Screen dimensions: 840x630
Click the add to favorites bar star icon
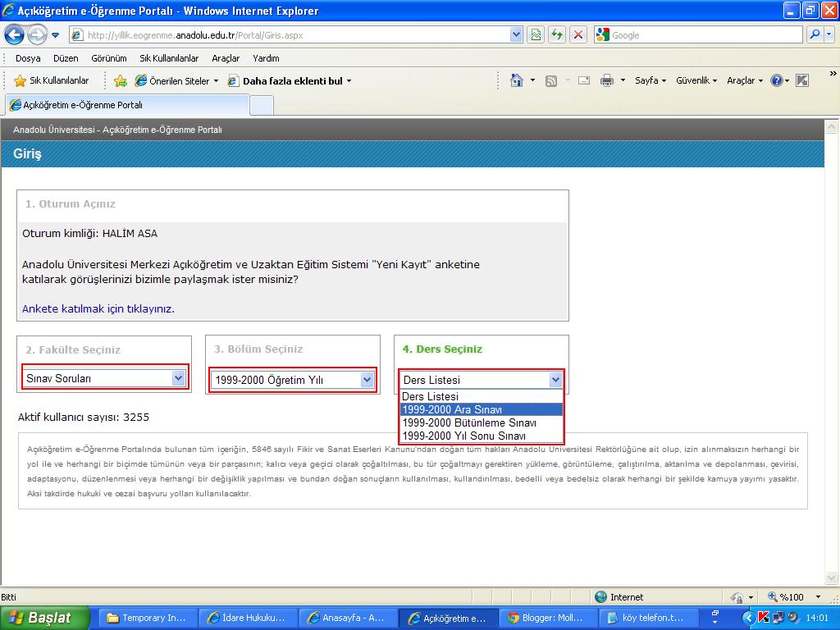[x=121, y=81]
